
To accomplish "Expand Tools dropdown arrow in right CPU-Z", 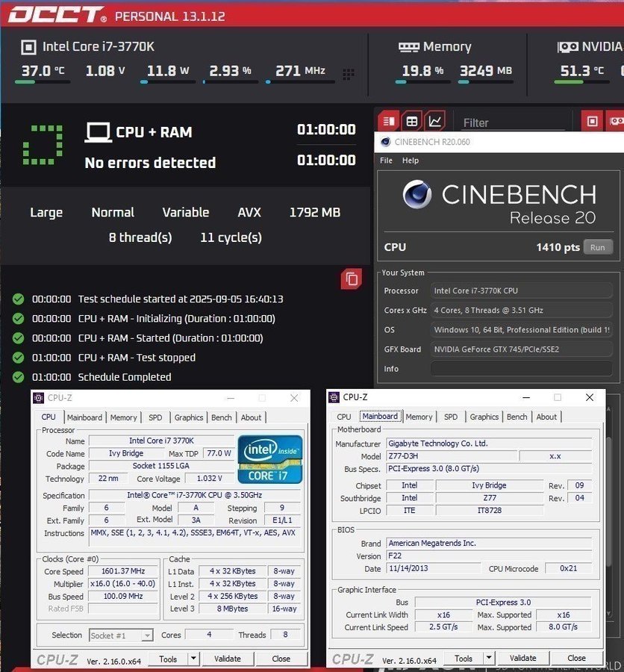I will [488, 659].
